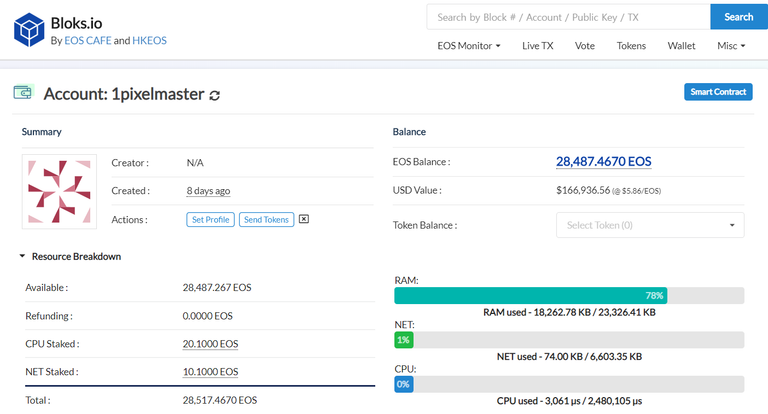This screenshot has height=414, width=768.
Task: Click the RAM usage bar at 78%
Action: click(x=569, y=295)
